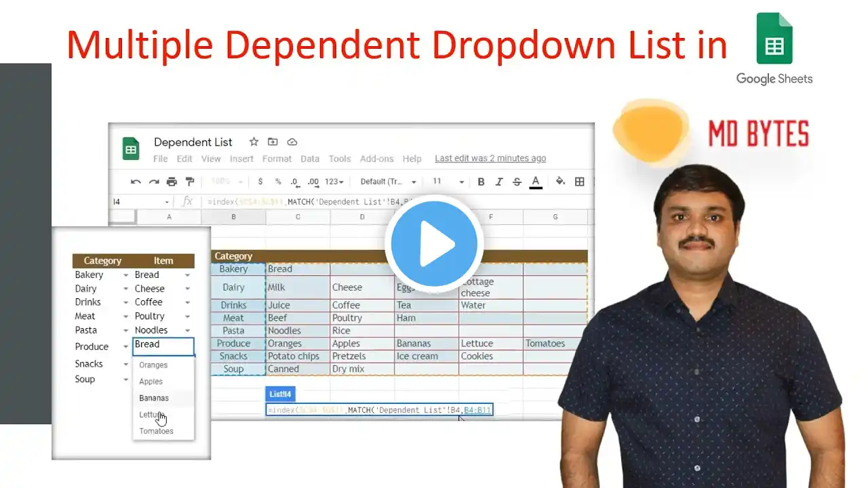Screen dimensions: 868x488
Task: Open the borders tool
Action: (x=580, y=182)
